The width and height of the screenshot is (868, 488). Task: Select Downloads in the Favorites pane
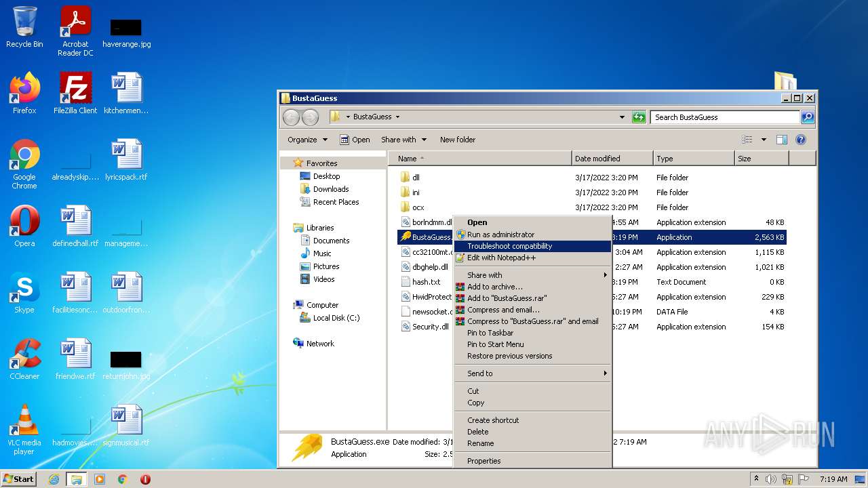pos(331,189)
